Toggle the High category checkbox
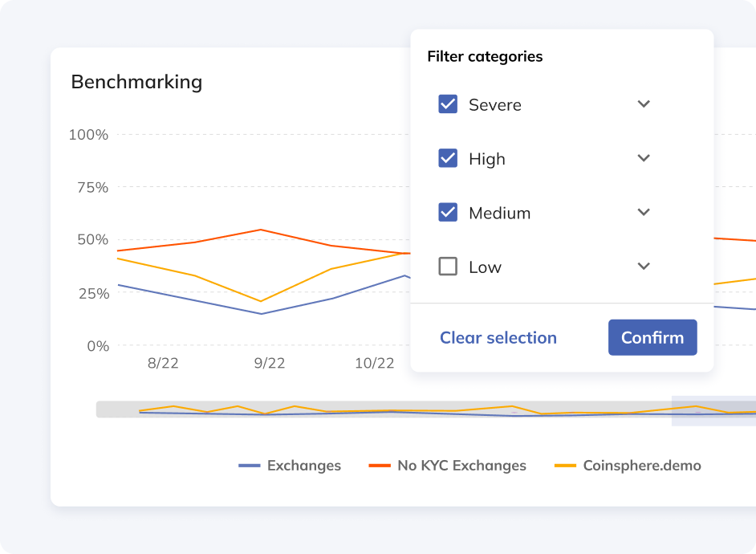 [x=448, y=159]
